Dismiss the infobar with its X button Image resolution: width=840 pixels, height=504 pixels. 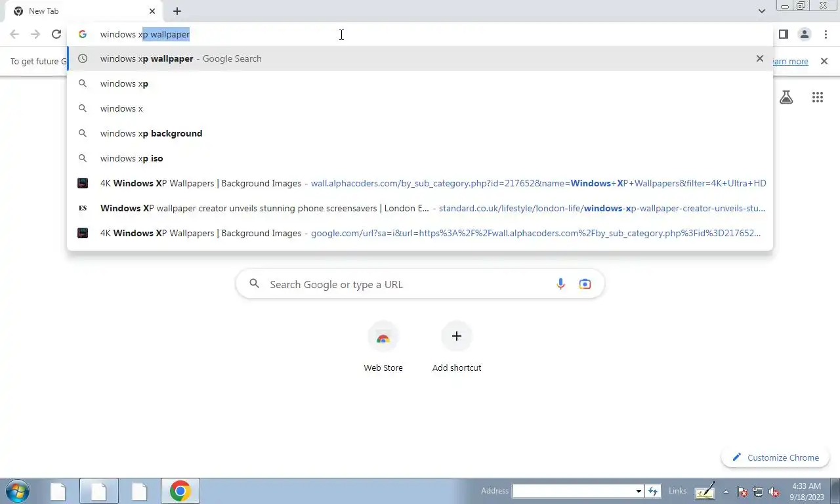point(824,61)
